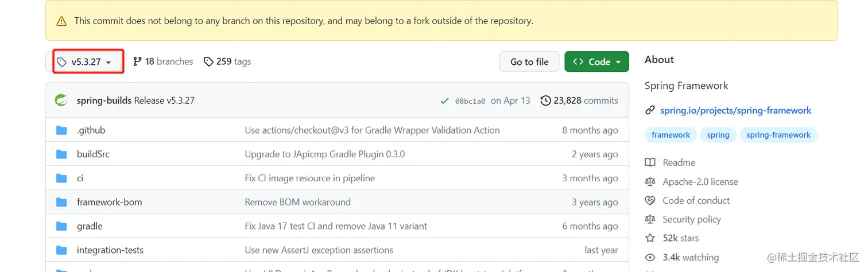This screenshot has width=868, height=272.
Task: Click the spring-builds avatar icon
Action: tap(61, 100)
